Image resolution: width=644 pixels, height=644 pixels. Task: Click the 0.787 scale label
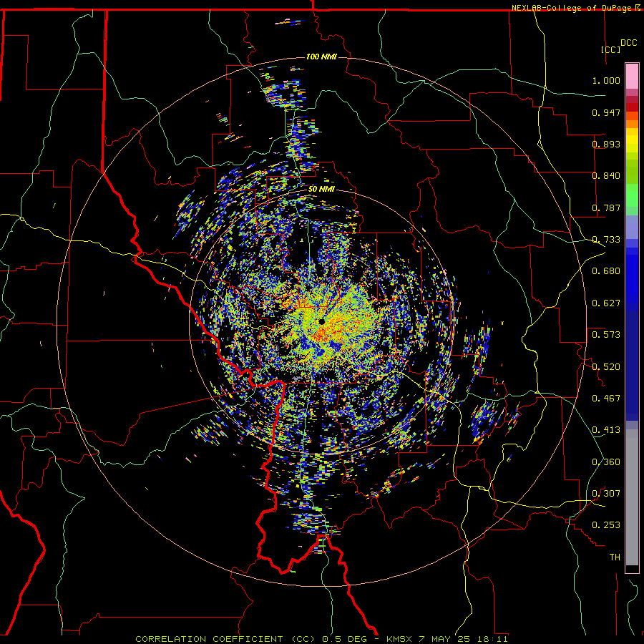tap(606, 208)
